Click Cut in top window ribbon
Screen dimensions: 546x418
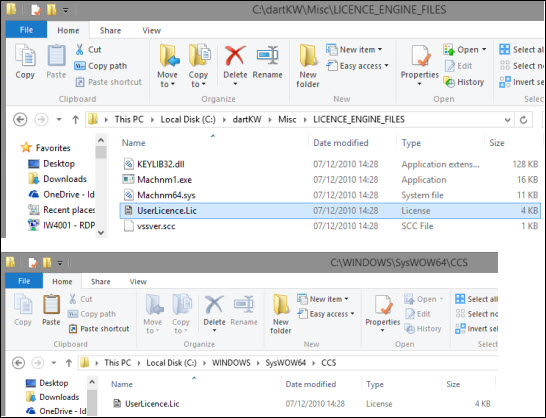(x=88, y=49)
